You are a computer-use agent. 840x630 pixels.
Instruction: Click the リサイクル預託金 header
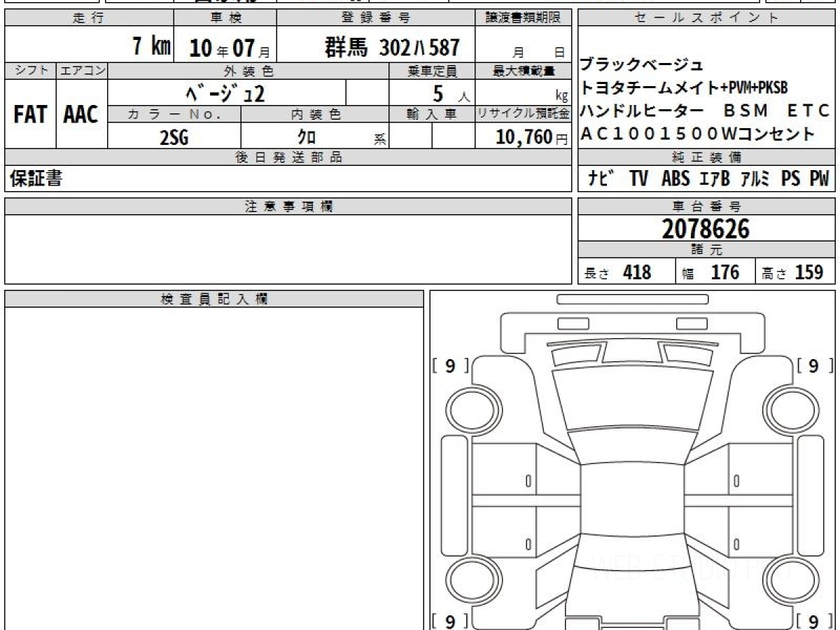(x=524, y=114)
